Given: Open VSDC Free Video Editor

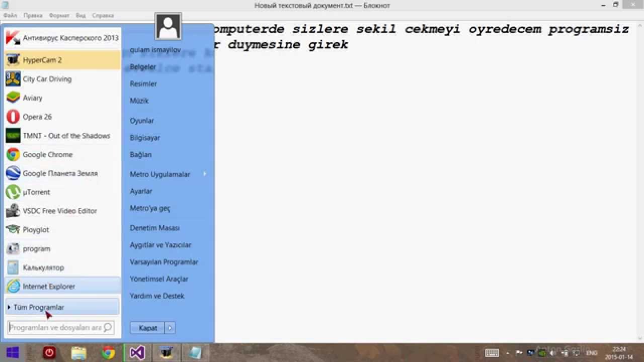Looking at the screenshot, I should pos(62,211).
